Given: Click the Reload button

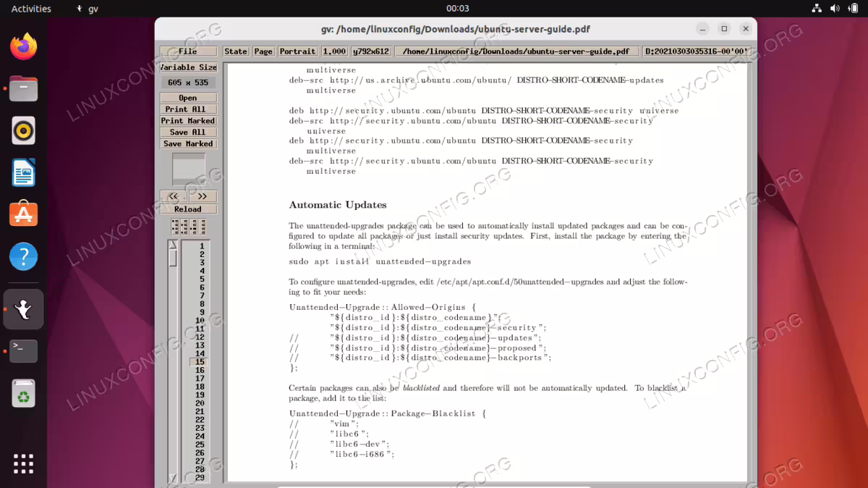Looking at the screenshot, I should (188, 209).
